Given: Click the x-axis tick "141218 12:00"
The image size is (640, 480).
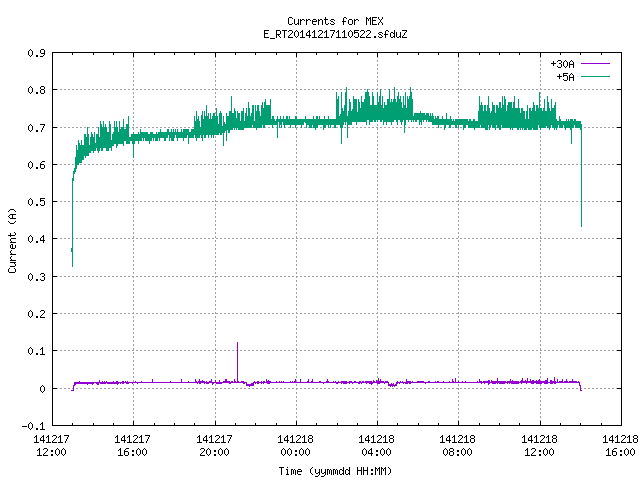Looking at the screenshot, I should coord(539,445).
